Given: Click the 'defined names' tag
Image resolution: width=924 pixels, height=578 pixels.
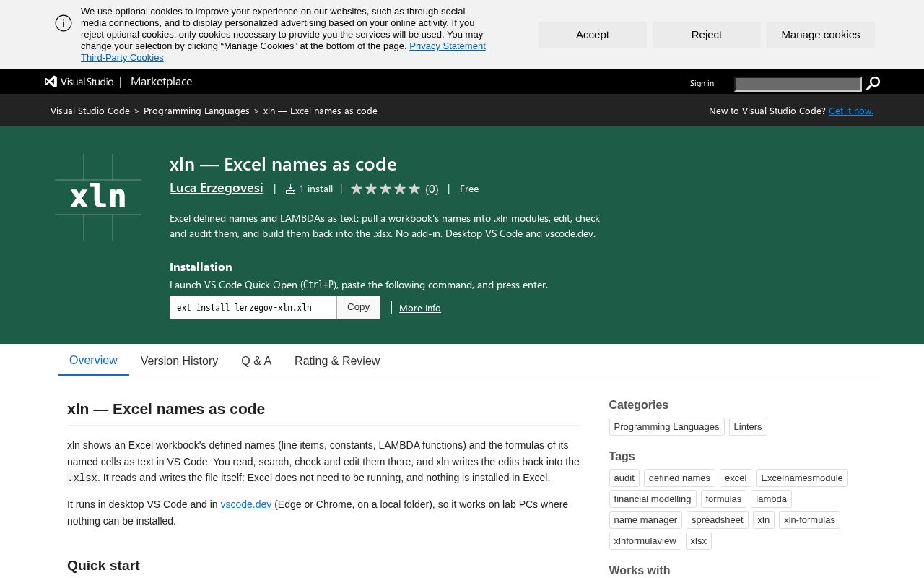Looking at the screenshot, I should 679,478.
